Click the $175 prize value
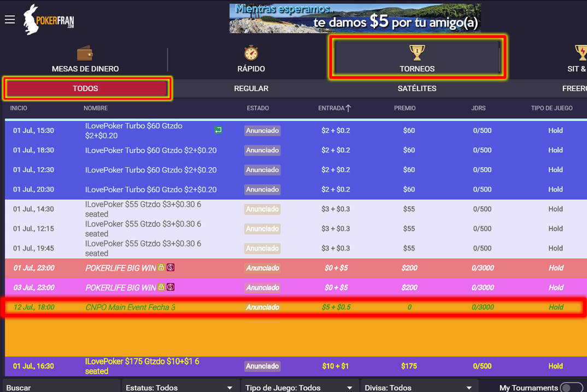 tap(409, 366)
